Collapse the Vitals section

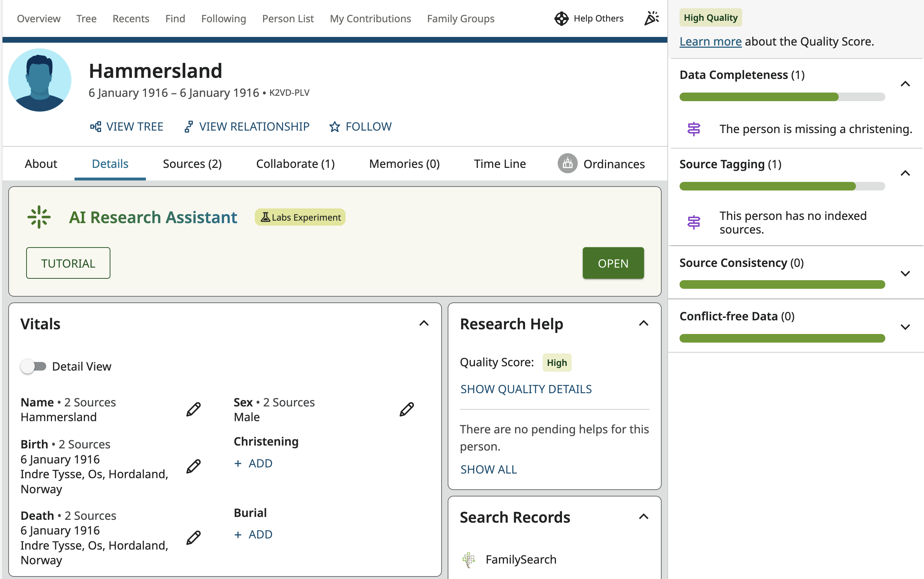tap(424, 324)
